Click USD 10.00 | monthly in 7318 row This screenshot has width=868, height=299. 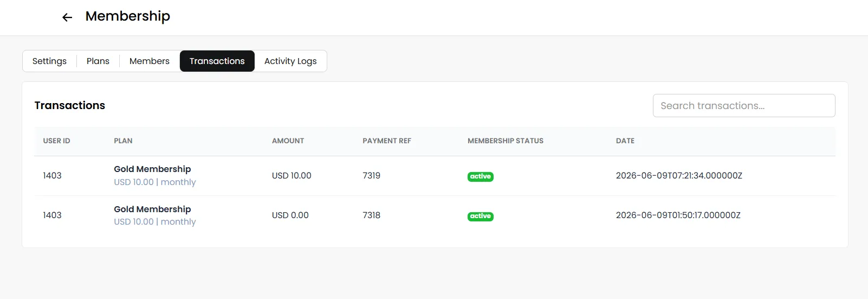pyautogui.click(x=155, y=221)
